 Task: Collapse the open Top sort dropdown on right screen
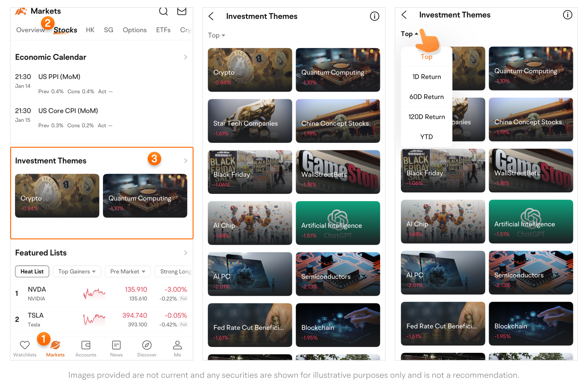click(x=409, y=34)
